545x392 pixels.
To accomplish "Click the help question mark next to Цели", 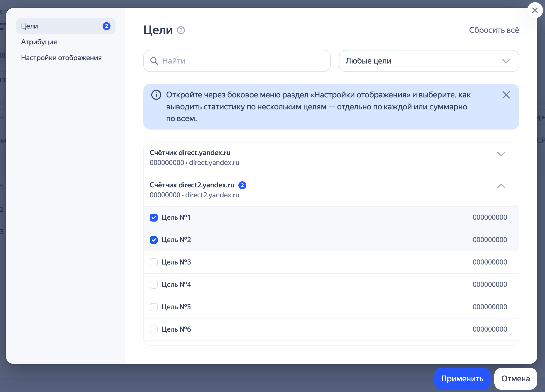I will [x=181, y=30].
